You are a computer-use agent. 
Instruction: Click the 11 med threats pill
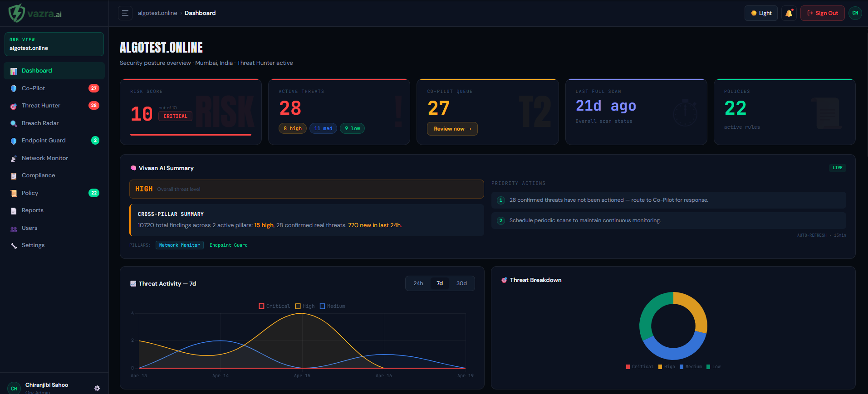(323, 128)
